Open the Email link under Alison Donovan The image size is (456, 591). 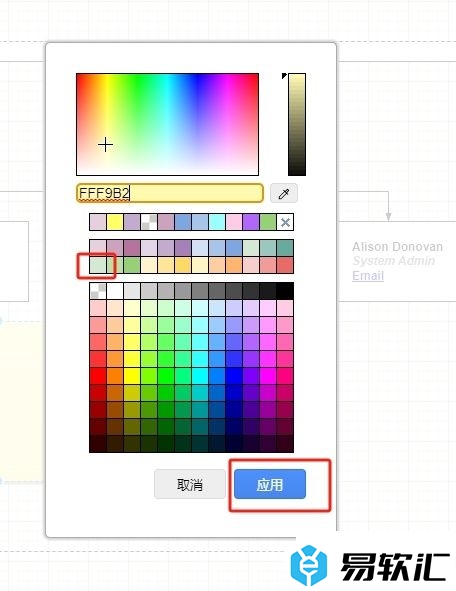point(368,276)
